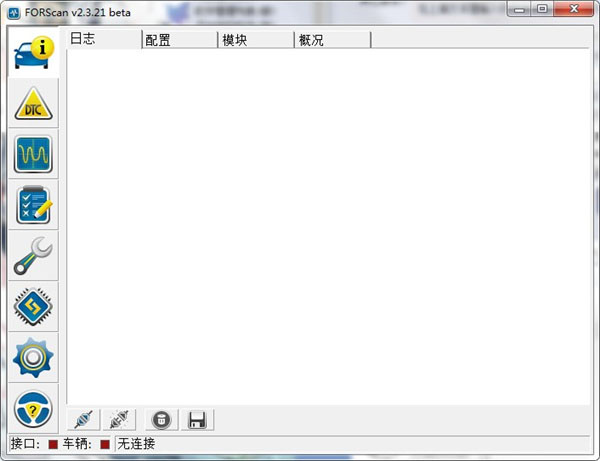Open the chip configuration and programming section
The width and height of the screenshot is (600, 461).
point(33,306)
